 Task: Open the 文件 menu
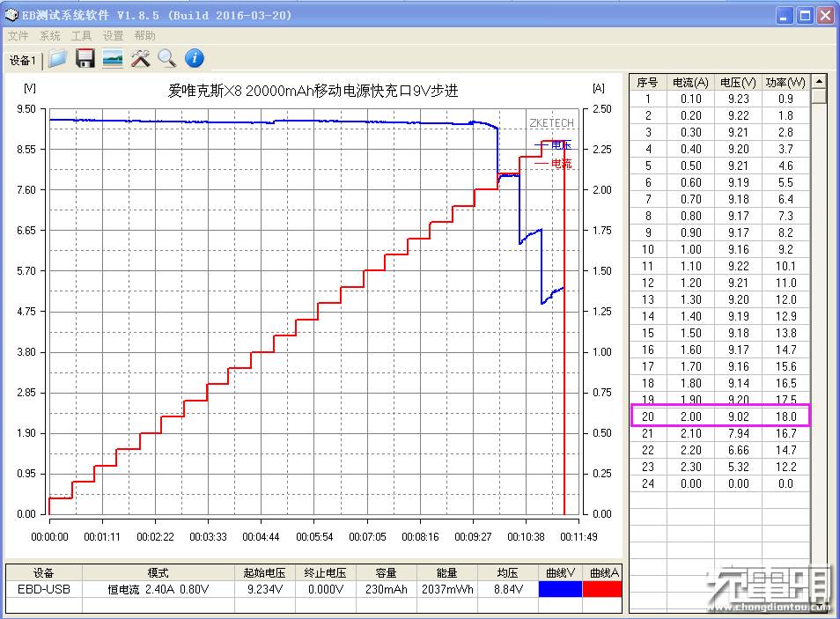click(18, 36)
